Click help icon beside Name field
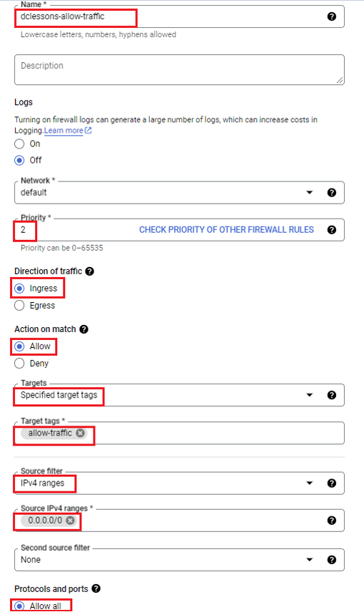 click(x=332, y=16)
